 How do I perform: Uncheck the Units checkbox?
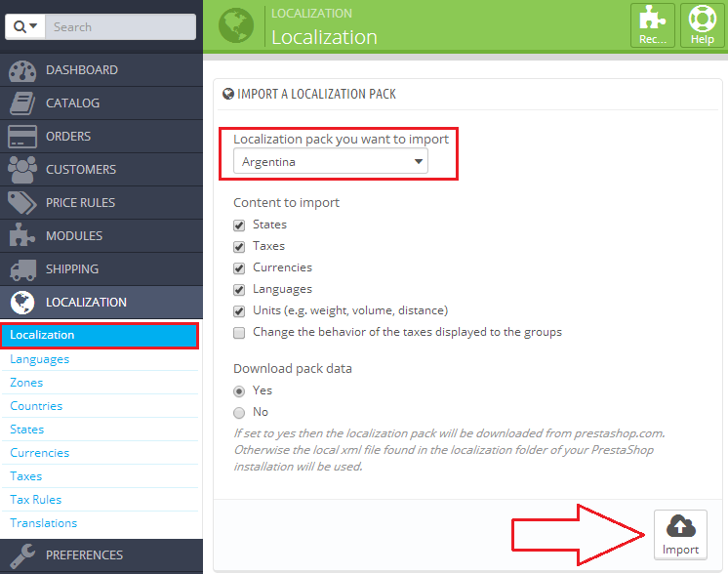[239, 311]
